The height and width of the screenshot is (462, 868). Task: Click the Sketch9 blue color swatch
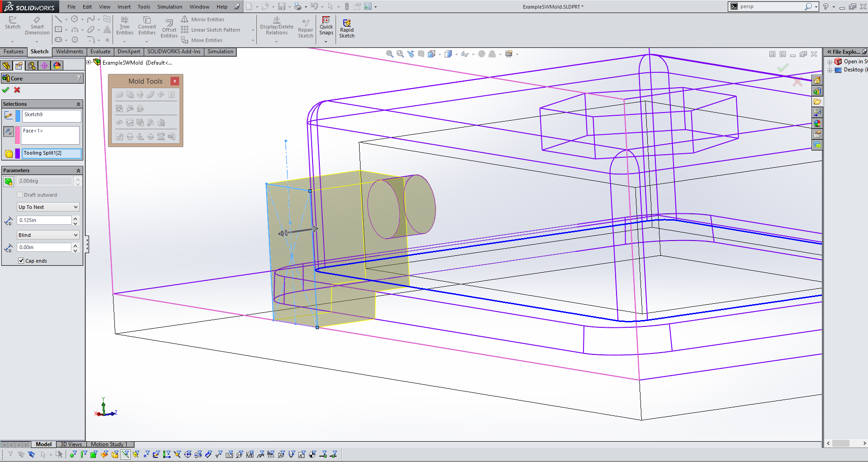point(18,116)
